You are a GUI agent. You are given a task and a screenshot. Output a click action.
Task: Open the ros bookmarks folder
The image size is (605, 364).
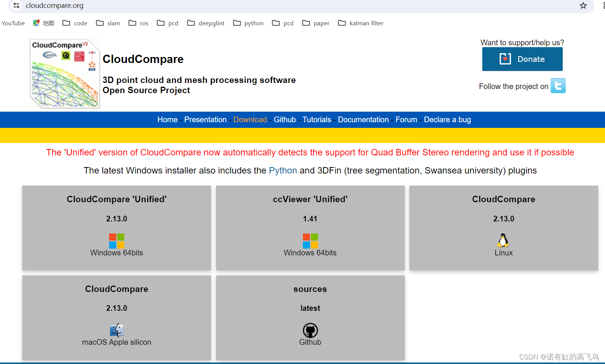[x=138, y=23]
